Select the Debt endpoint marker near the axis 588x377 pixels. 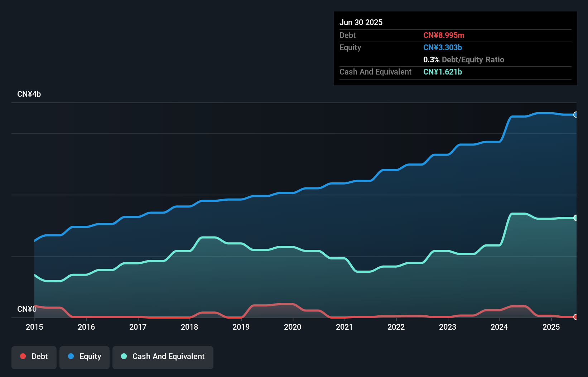575,317
